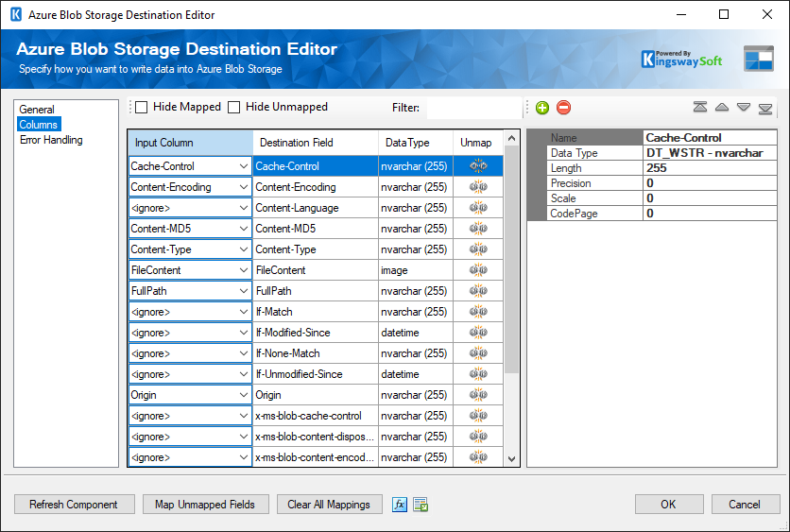
Task: Click the KingswaySoft logo
Action: pyautogui.click(x=681, y=59)
